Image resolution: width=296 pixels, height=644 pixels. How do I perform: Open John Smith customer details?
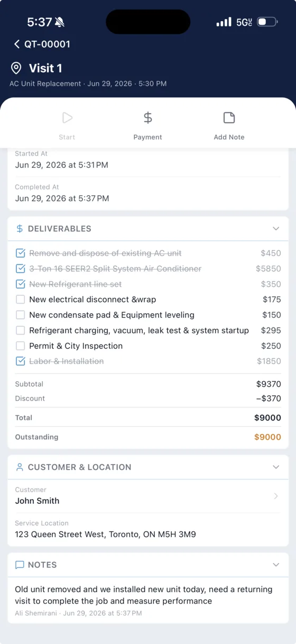pyautogui.click(x=148, y=496)
